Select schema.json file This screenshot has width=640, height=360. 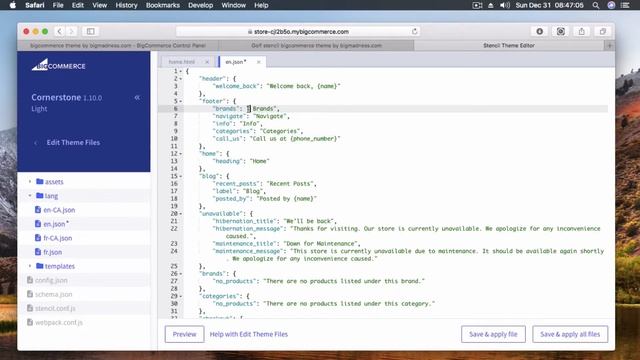point(53,294)
